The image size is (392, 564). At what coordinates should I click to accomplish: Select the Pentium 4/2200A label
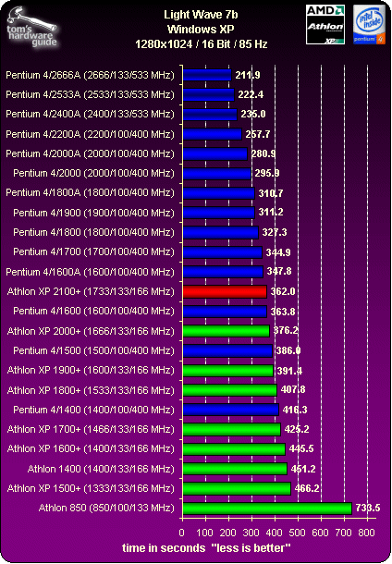pyautogui.click(x=90, y=134)
